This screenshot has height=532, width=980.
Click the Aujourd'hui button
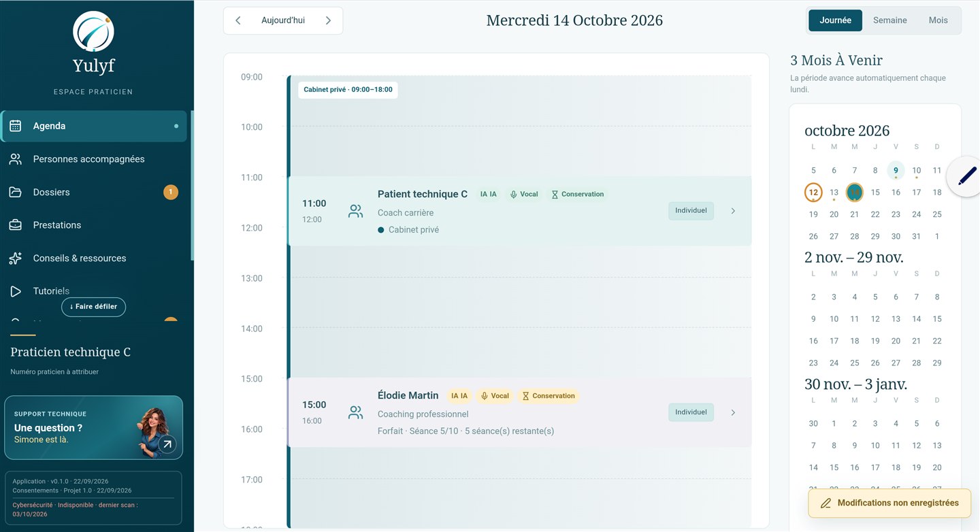[283, 20]
